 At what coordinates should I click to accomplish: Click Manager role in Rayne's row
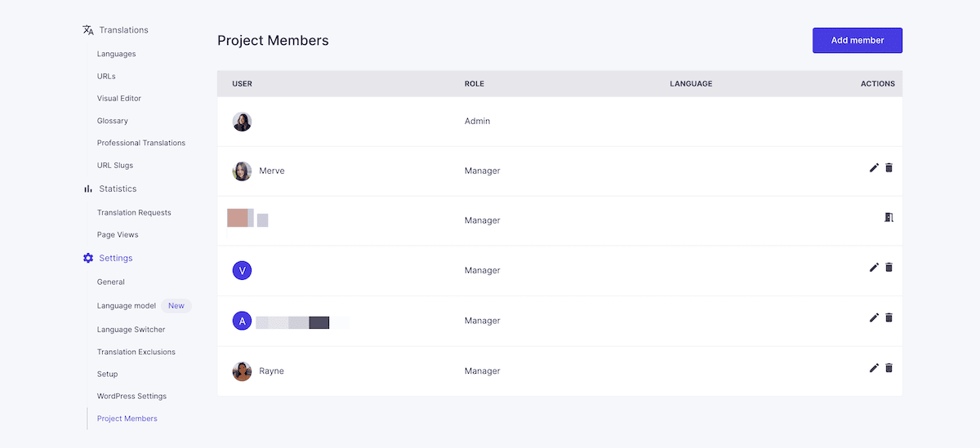click(483, 371)
